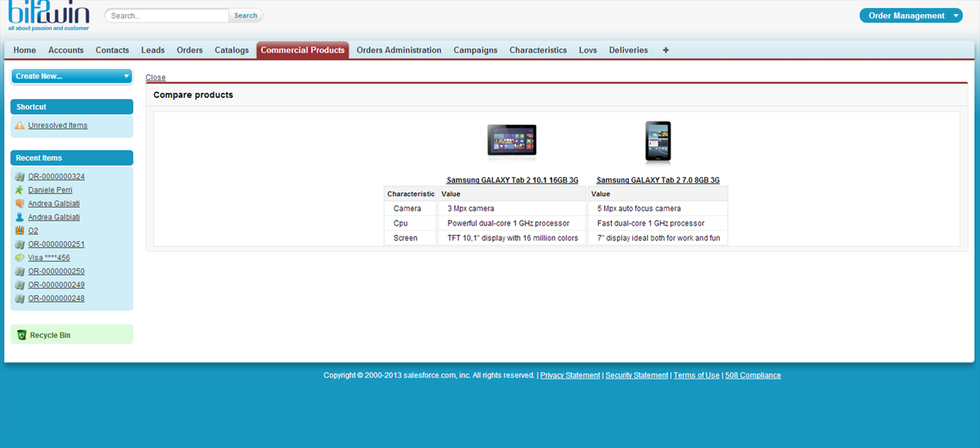Click the "7" display ideal" value cell
The image size is (980, 448).
[658, 238]
